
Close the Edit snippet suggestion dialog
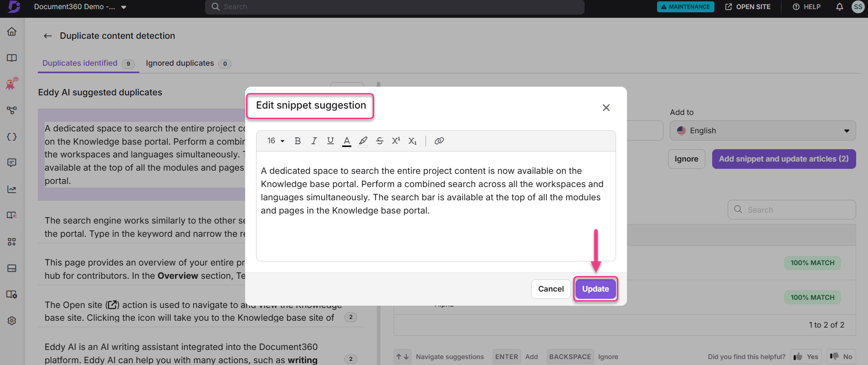click(606, 108)
